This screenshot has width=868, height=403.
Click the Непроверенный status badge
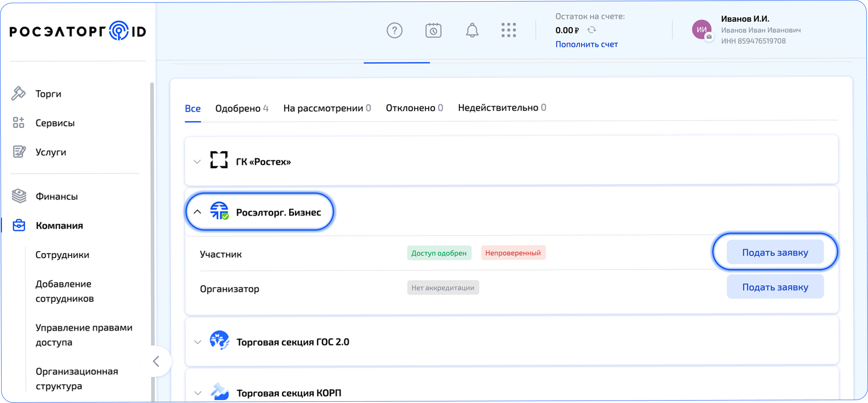[513, 253]
